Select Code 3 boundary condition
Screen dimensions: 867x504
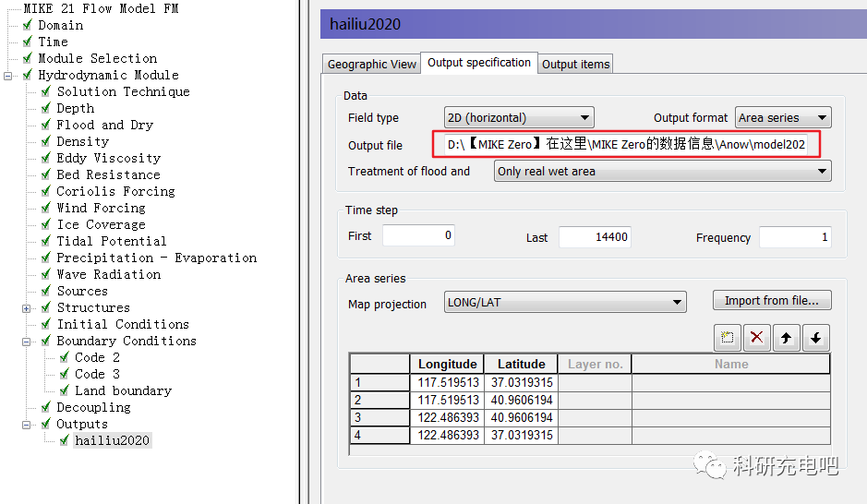coord(97,374)
